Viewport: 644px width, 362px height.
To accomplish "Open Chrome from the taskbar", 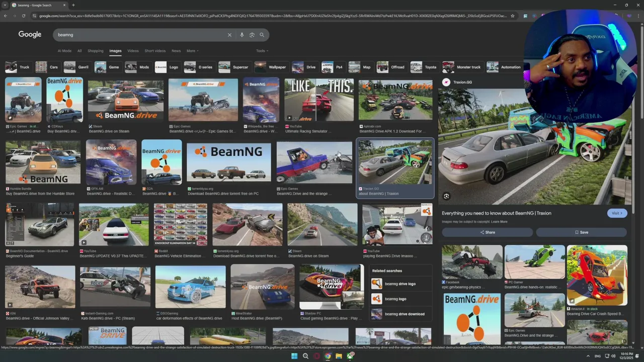I will (328, 356).
